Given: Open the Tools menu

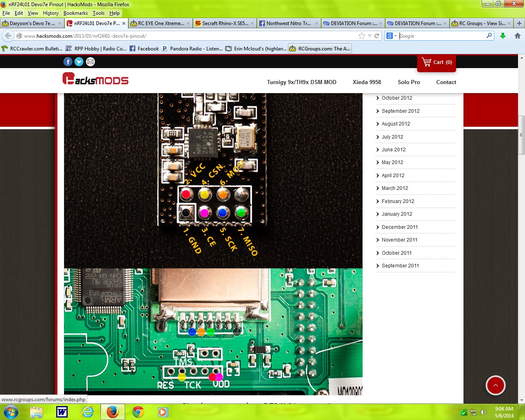Looking at the screenshot, I should [x=98, y=13].
